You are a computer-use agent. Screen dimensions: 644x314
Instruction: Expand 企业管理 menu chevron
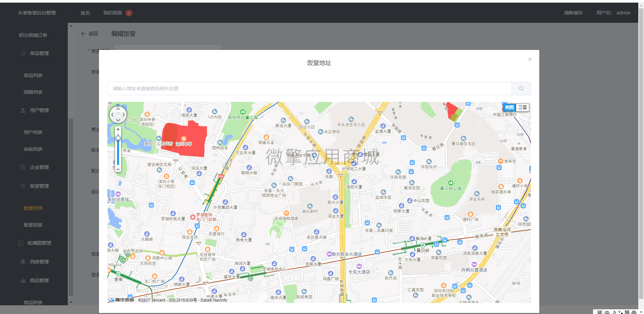pyautogui.click(x=59, y=167)
